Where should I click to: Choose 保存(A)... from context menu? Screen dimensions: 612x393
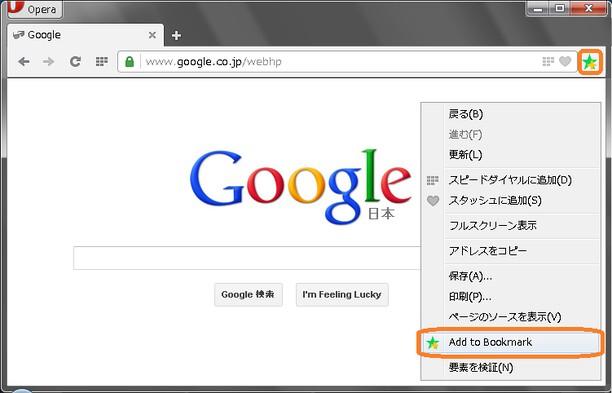[511, 276]
